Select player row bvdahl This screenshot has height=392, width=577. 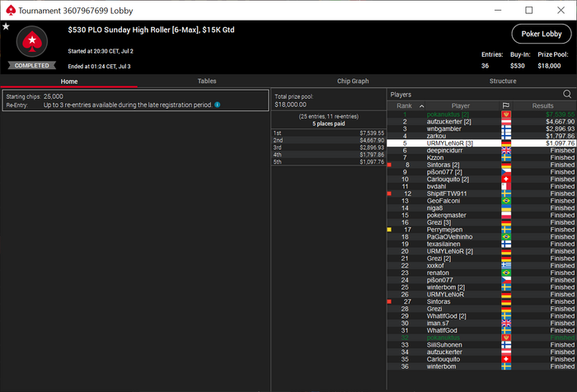pos(481,186)
